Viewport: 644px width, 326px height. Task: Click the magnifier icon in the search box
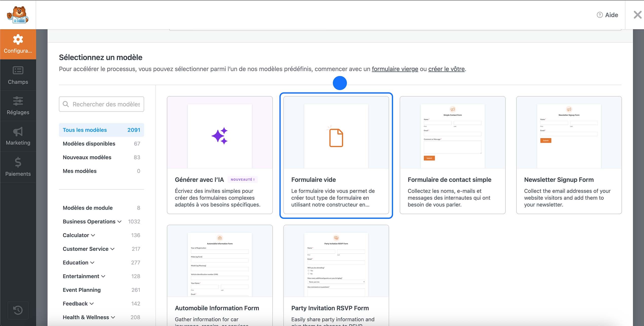point(66,104)
